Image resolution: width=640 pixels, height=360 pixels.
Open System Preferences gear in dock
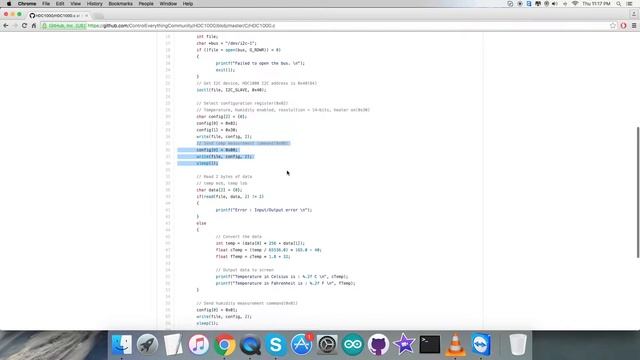[x=327, y=344]
